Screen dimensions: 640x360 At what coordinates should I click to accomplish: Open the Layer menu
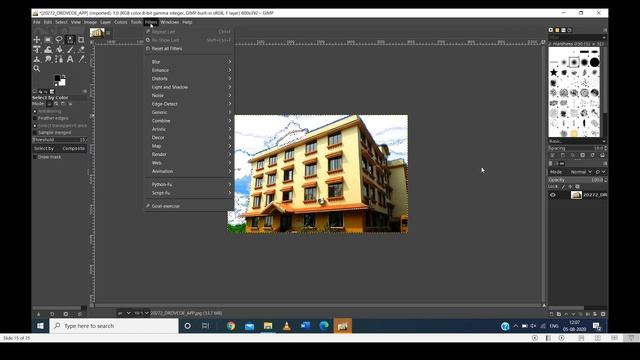tap(105, 22)
